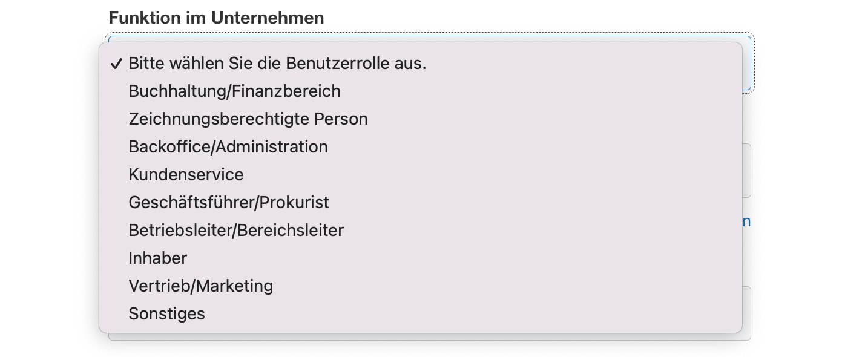Choose the Inhaber option

click(x=157, y=258)
